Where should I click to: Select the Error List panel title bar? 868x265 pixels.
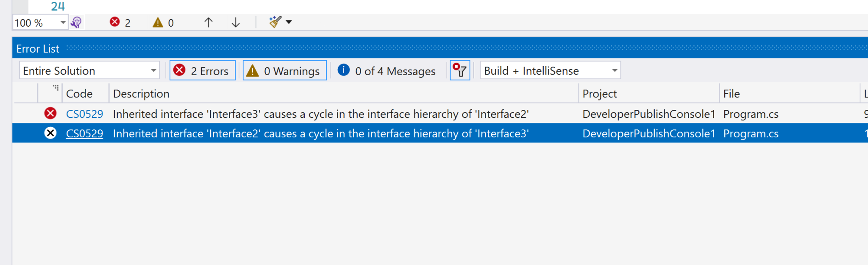click(37, 48)
